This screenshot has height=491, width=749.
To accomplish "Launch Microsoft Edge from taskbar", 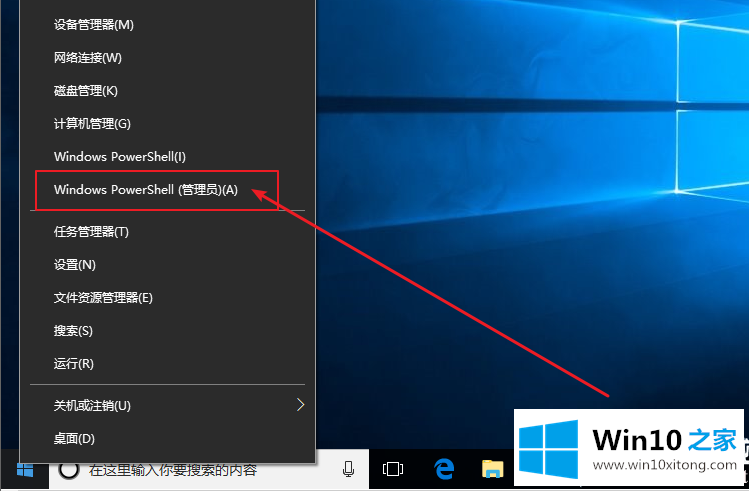I will pyautogui.click(x=444, y=469).
